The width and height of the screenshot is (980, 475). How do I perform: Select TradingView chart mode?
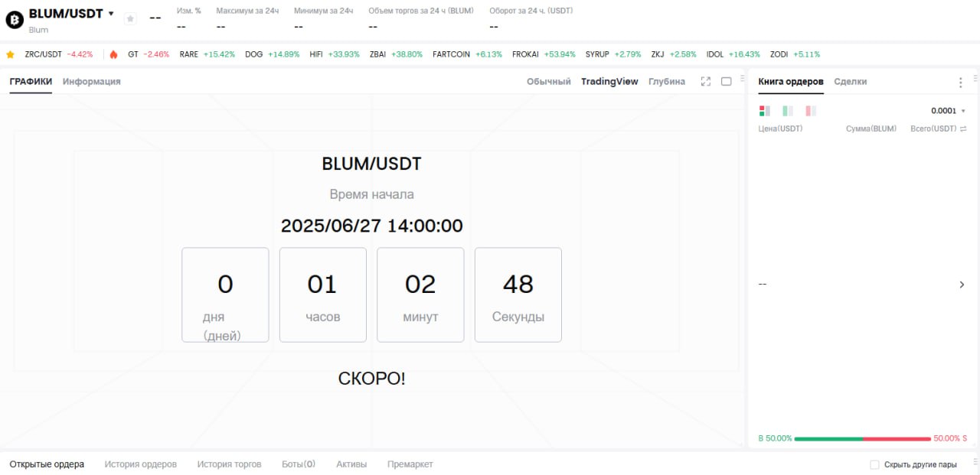[x=609, y=81]
